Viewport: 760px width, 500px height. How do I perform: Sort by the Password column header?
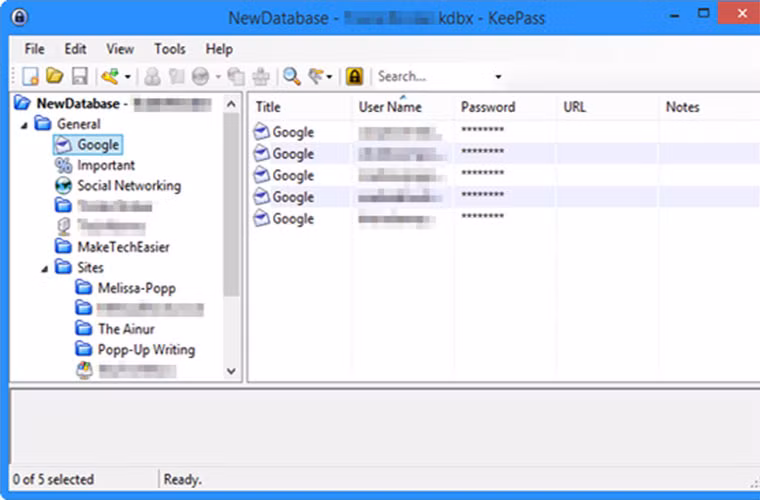(506, 107)
